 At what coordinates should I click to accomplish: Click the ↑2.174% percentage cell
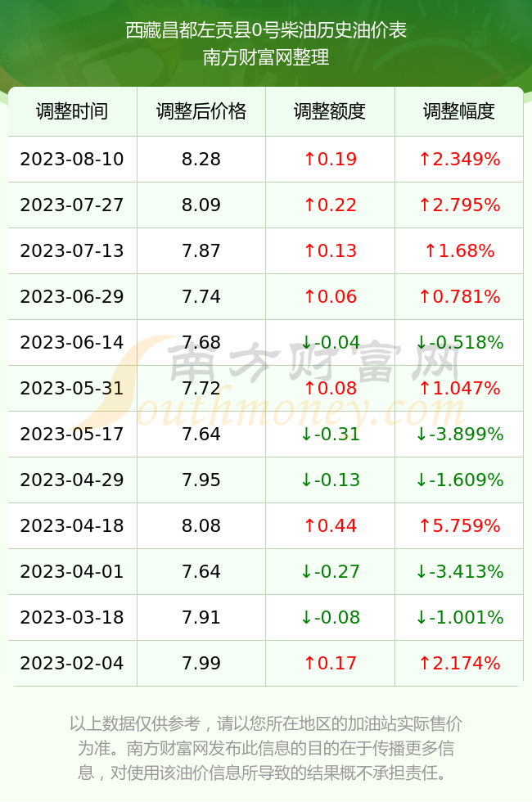click(x=459, y=664)
